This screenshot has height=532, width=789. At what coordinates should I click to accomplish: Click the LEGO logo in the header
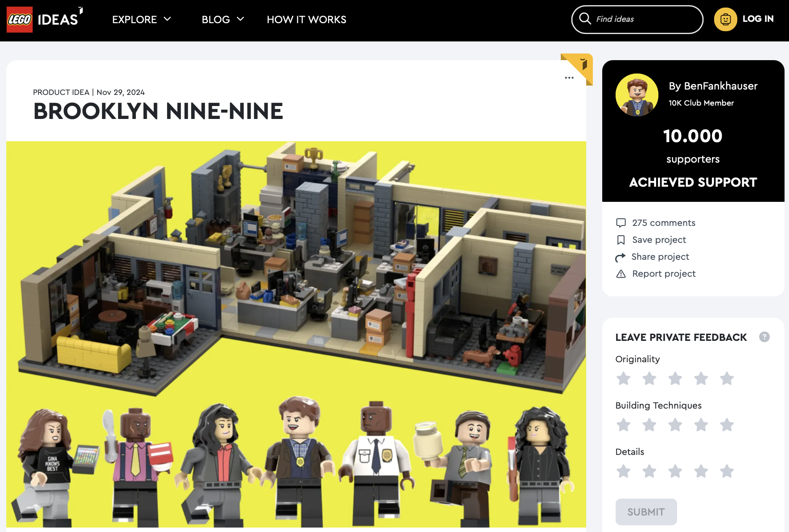click(x=20, y=20)
